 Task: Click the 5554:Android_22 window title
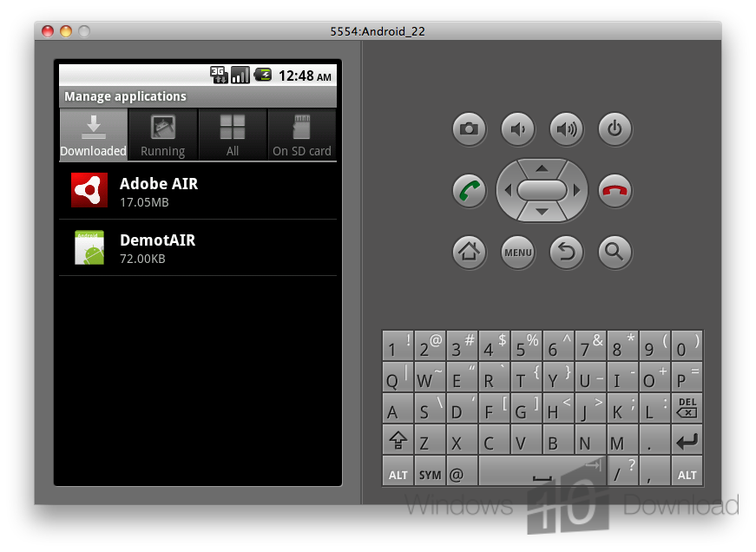[378, 31]
